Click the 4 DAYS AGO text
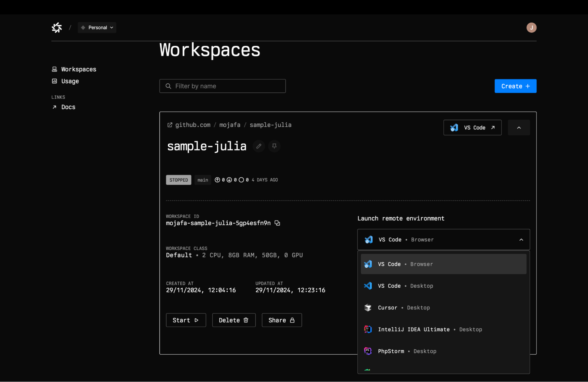Screen dimensions: 588x382 (265, 180)
